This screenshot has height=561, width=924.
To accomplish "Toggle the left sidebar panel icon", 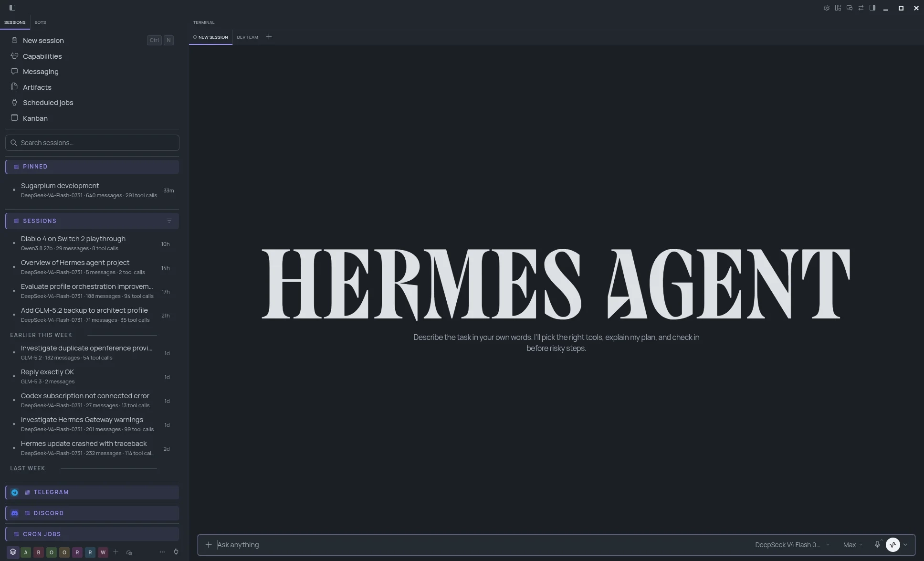I will click(x=12, y=8).
